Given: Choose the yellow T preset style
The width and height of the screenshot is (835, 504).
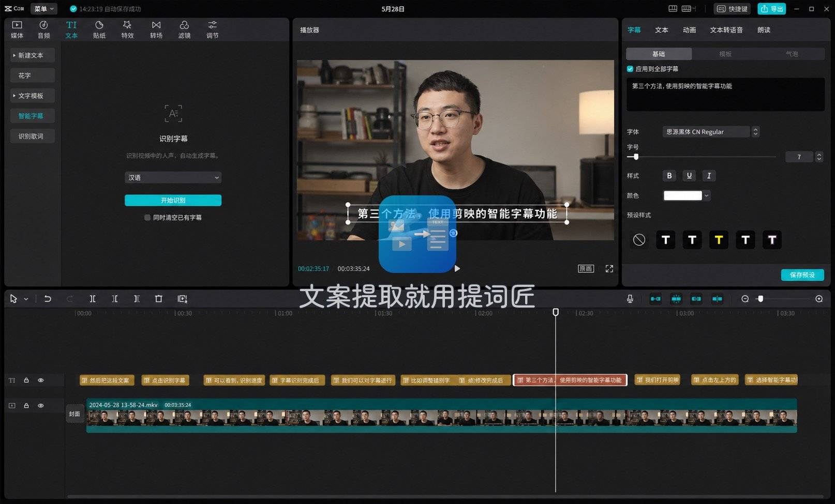Looking at the screenshot, I should [719, 240].
